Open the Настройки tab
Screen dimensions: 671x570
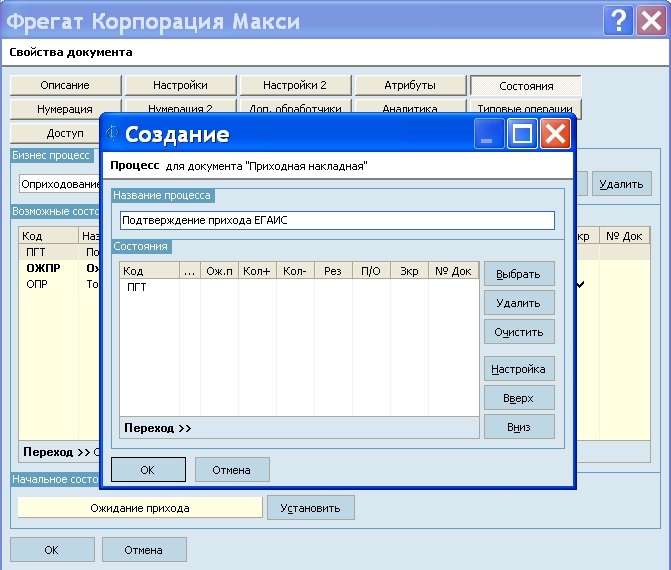coord(181,85)
